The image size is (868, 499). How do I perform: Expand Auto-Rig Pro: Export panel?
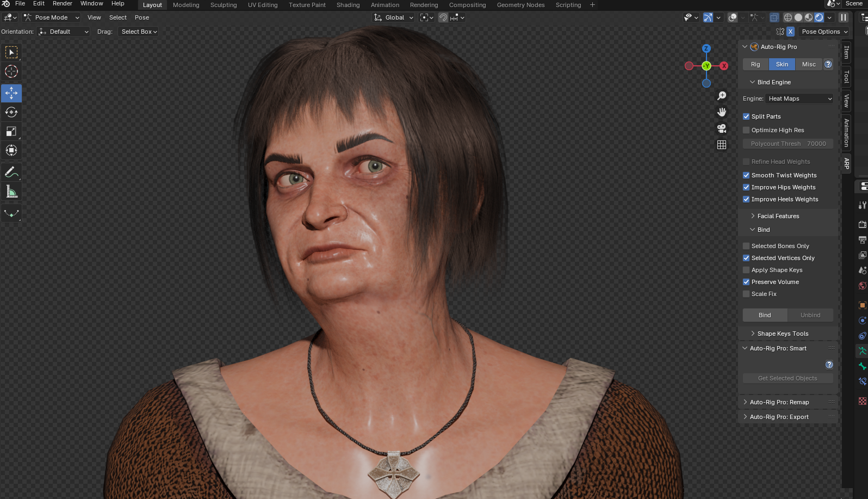click(779, 417)
